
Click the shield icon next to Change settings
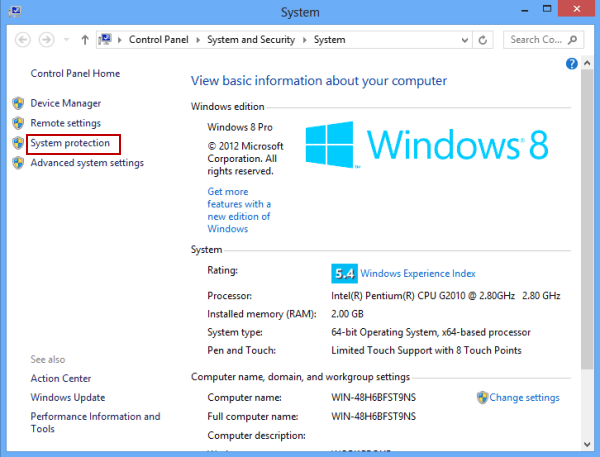(x=483, y=398)
